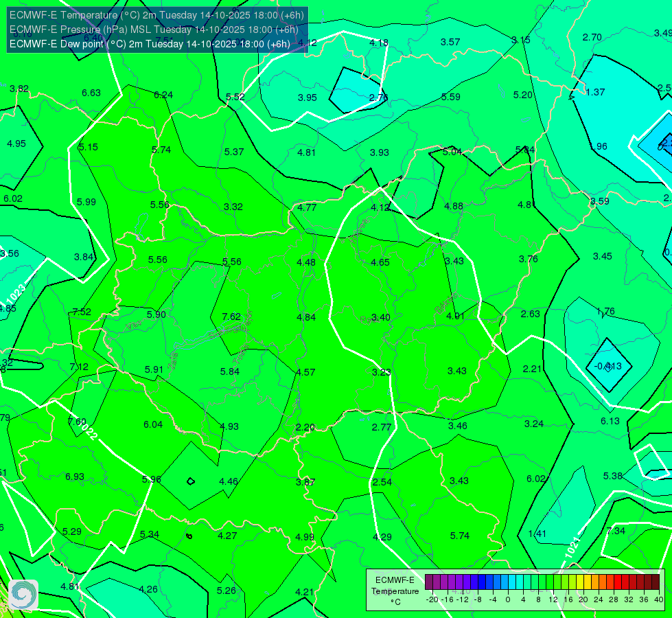Click the dew point value 7.12
672x618 pixels.
(79, 367)
